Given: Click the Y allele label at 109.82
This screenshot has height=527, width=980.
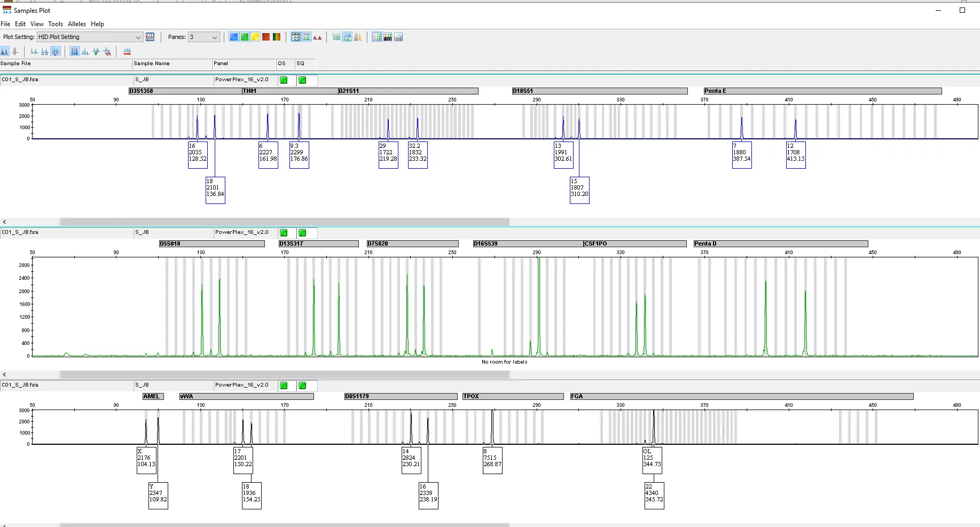Looking at the screenshot, I should click(158, 495).
